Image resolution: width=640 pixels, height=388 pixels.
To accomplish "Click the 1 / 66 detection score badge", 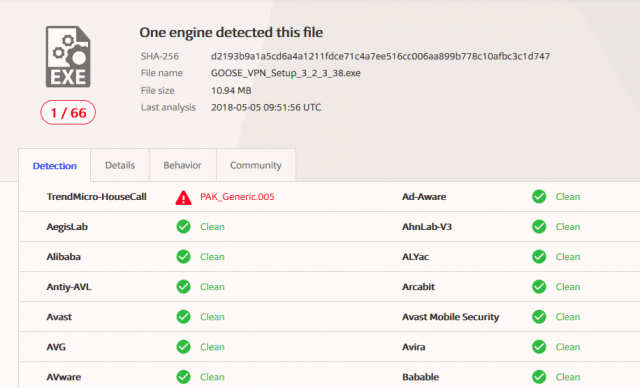I will click(68, 113).
